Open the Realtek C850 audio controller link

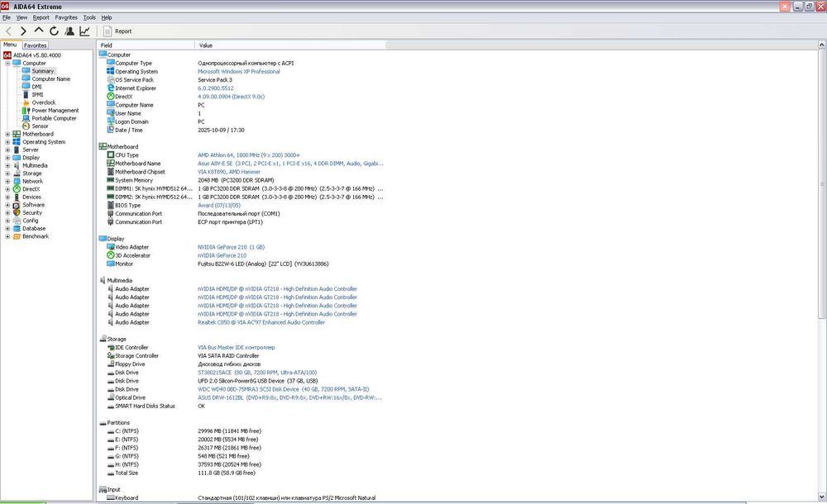tap(261, 323)
